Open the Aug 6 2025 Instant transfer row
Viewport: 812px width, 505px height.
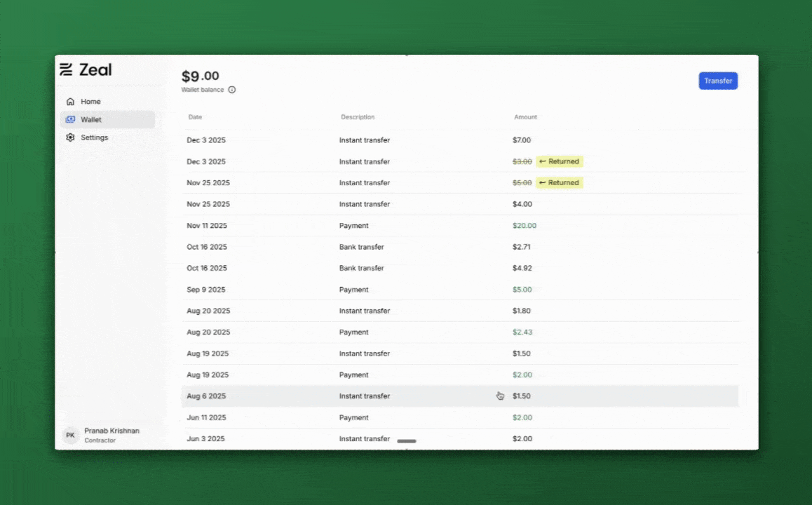pyautogui.click(x=459, y=396)
